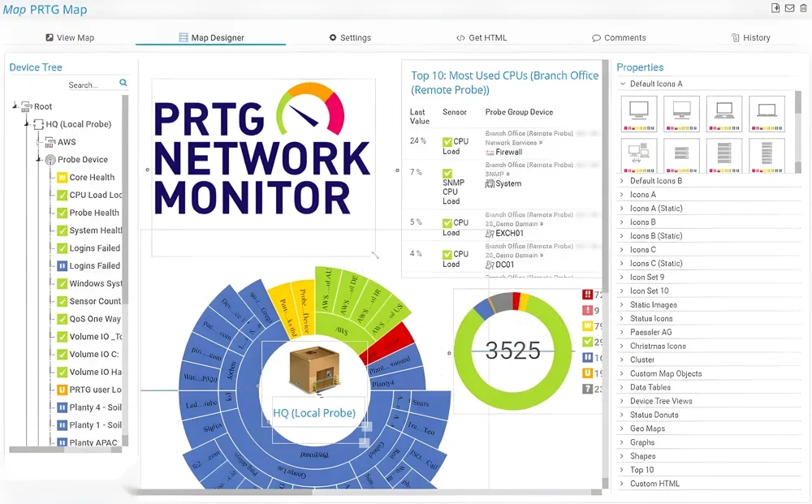Switch to the View Map tab
The height and width of the screenshot is (504, 812).
click(70, 38)
